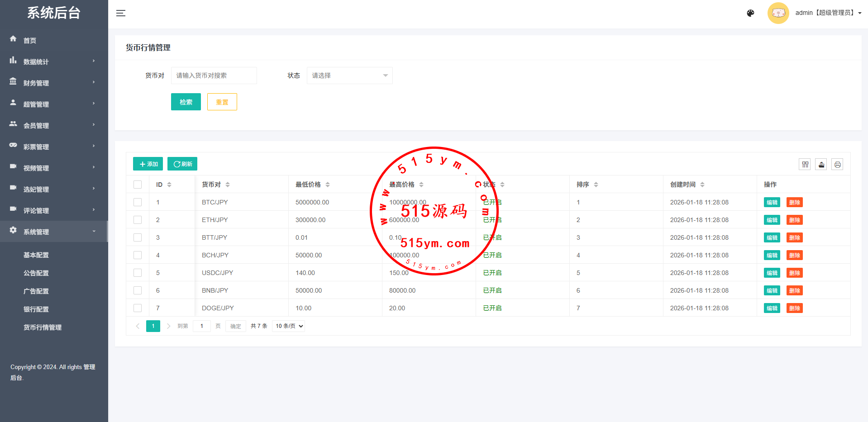The width and height of the screenshot is (868, 422).
Task: Click the admin avatar image
Action: pos(778,13)
